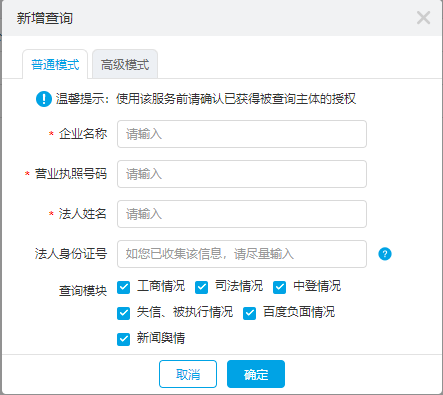Confirm with the 确定 button
This screenshot has height=395, width=443.
click(x=256, y=374)
